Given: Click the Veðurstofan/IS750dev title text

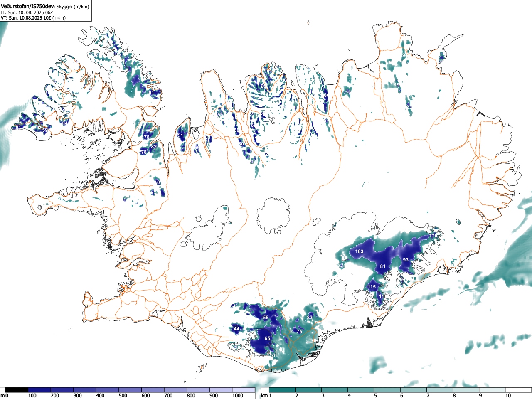Looking at the screenshot, I should (x=28, y=6).
